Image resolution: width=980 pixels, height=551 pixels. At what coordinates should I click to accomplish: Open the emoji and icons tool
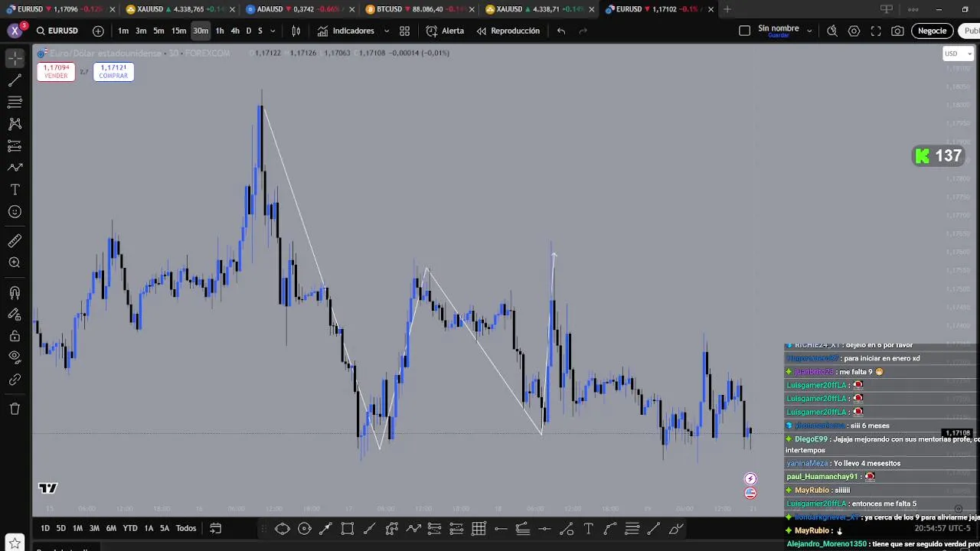click(15, 212)
